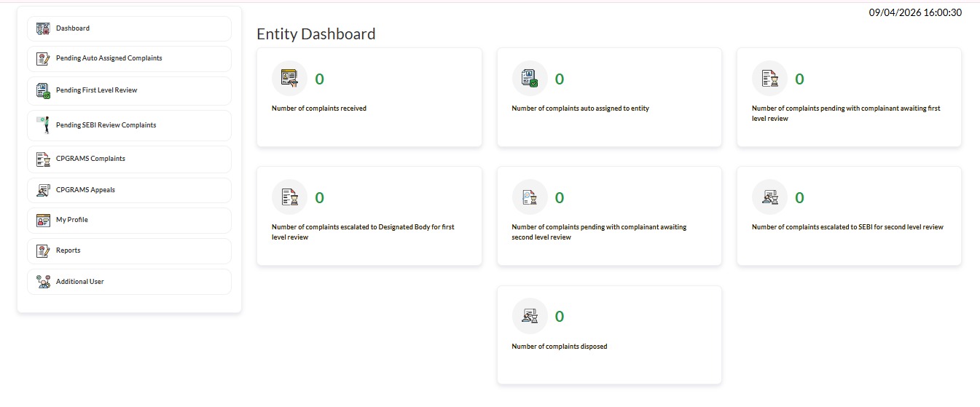
Task: Click the My Profile icon
Action: (x=43, y=220)
